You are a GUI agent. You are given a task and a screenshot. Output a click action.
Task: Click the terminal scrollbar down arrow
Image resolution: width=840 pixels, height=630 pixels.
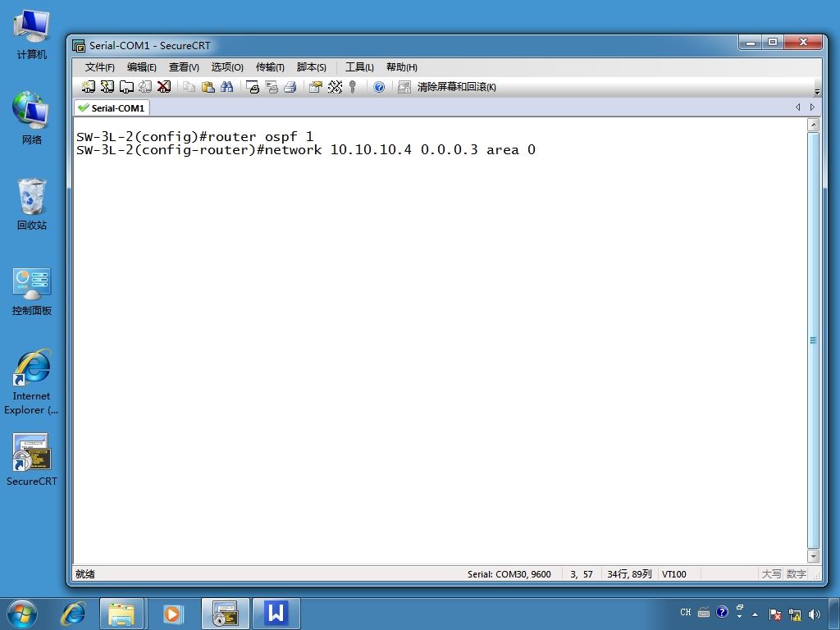coord(813,556)
